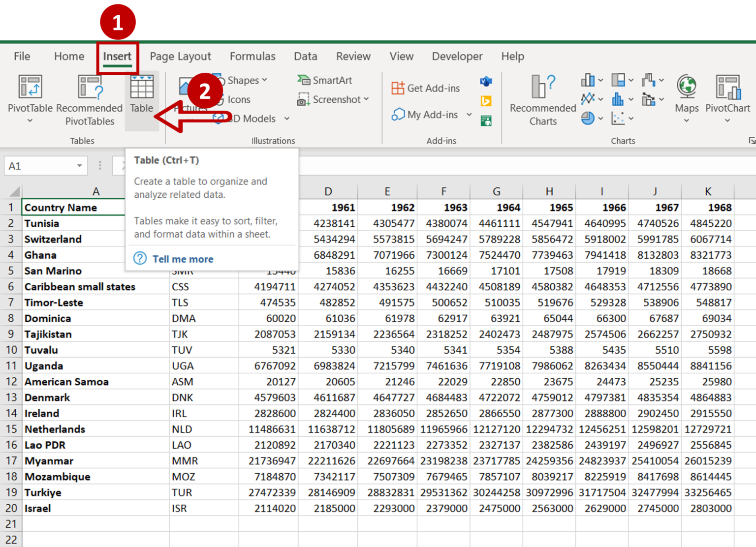Open the Help tab
756x547 pixels.
coord(512,57)
